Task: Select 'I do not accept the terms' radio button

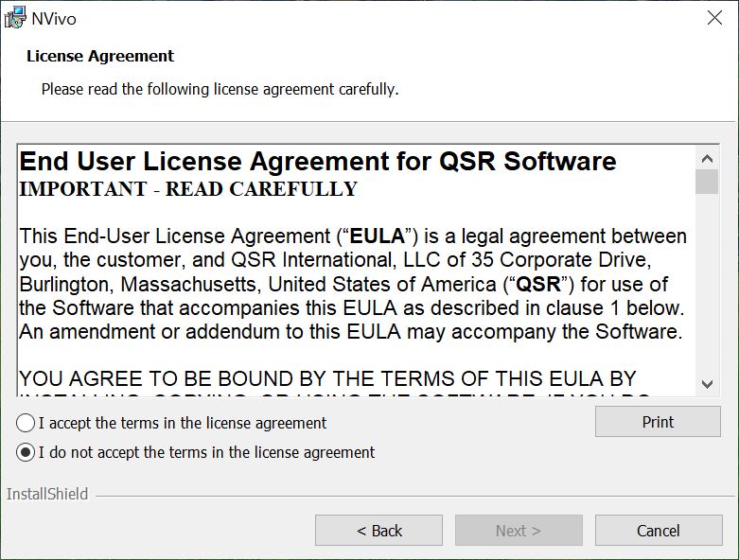Action: click(x=26, y=452)
